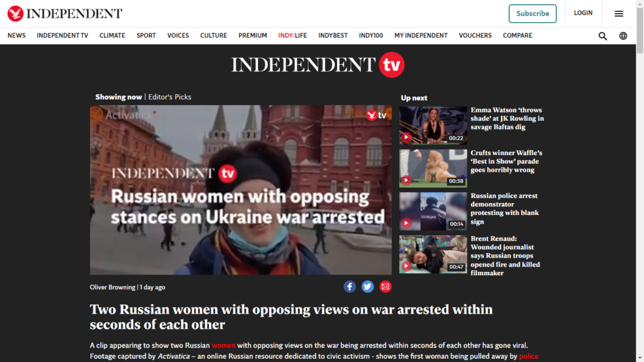Click the globe edition selector icon
This screenshot has height=362, width=644.
click(623, 36)
